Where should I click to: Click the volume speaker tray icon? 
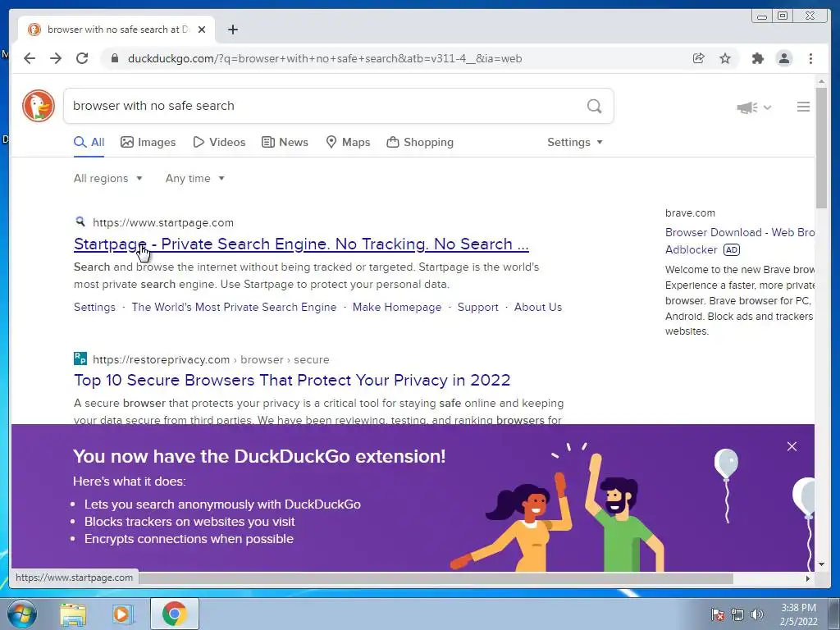click(x=757, y=614)
